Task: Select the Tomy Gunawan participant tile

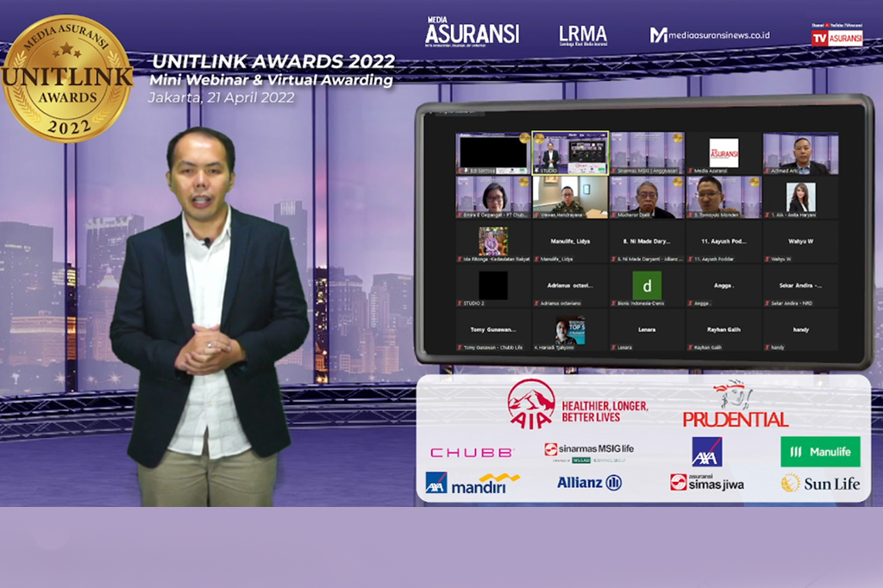Action: pos(493,330)
